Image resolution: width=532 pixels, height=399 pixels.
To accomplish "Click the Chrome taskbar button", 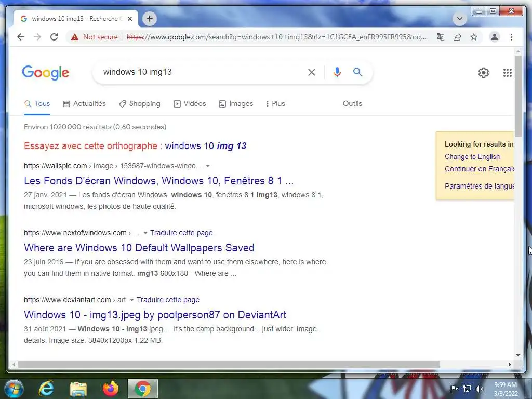I will tap(143, 389).
